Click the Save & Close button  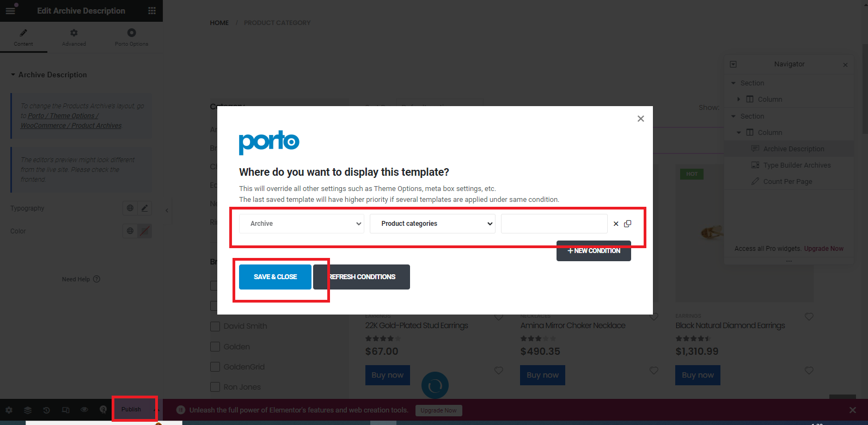click(x=275, y=277)
